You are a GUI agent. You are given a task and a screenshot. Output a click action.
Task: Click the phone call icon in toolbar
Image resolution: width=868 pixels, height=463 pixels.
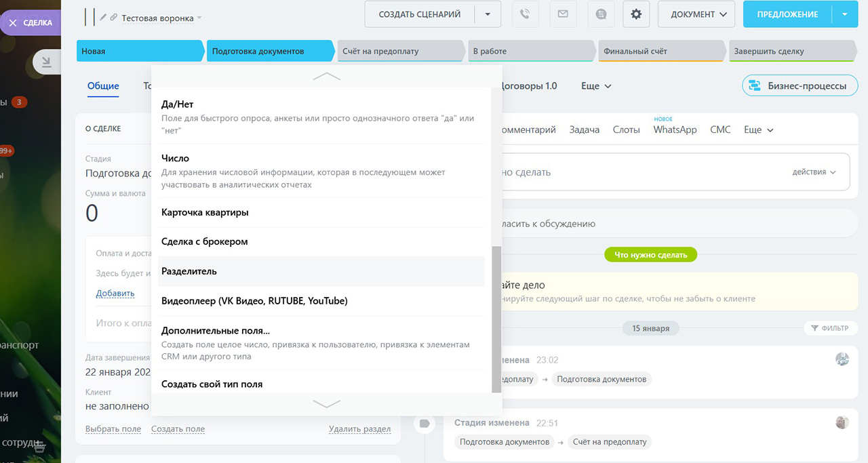pyautogui.click(x=524, y=14)
